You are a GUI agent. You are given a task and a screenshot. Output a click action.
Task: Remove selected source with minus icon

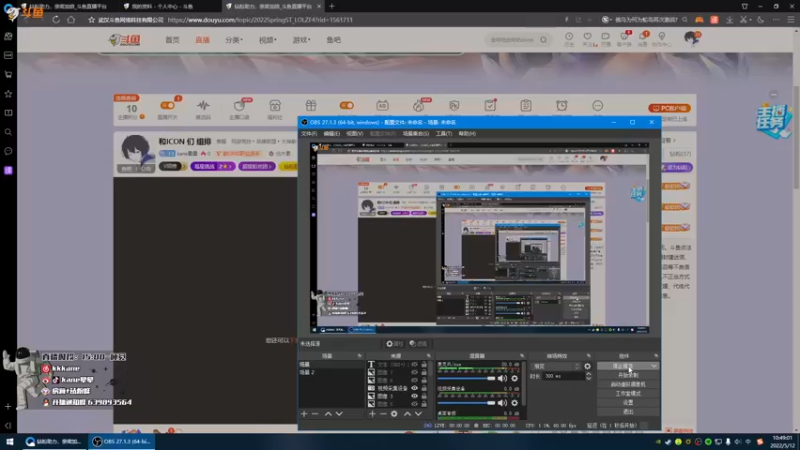point(383,414)
